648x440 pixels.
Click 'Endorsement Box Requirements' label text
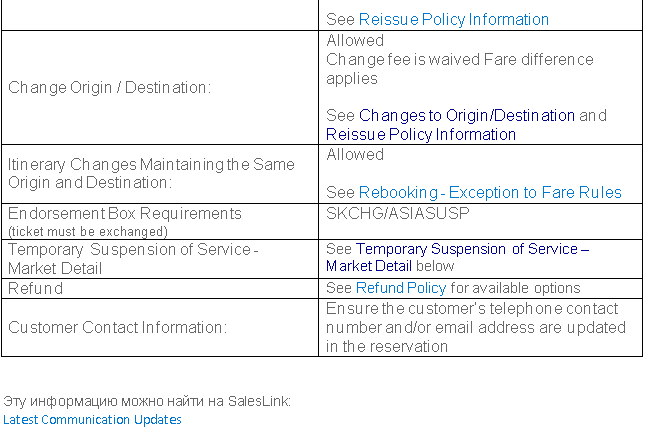click(x=125, y=213)
